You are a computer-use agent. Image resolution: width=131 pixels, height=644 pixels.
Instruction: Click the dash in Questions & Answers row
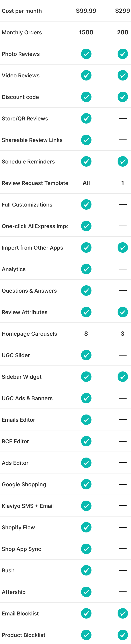tap(123, 291)
